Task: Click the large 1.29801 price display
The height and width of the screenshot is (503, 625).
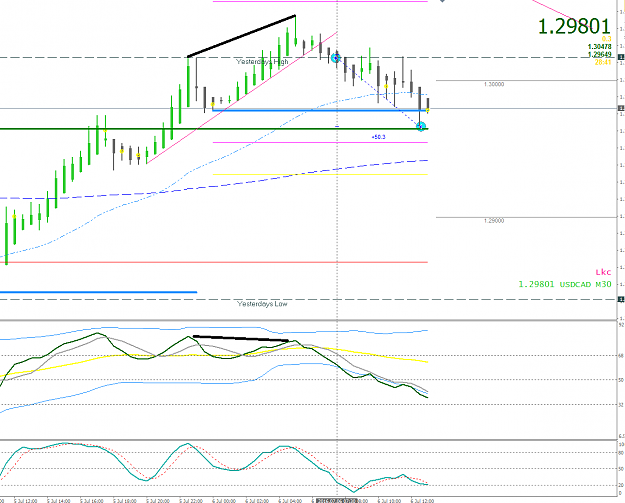Action: pos(574,26)
